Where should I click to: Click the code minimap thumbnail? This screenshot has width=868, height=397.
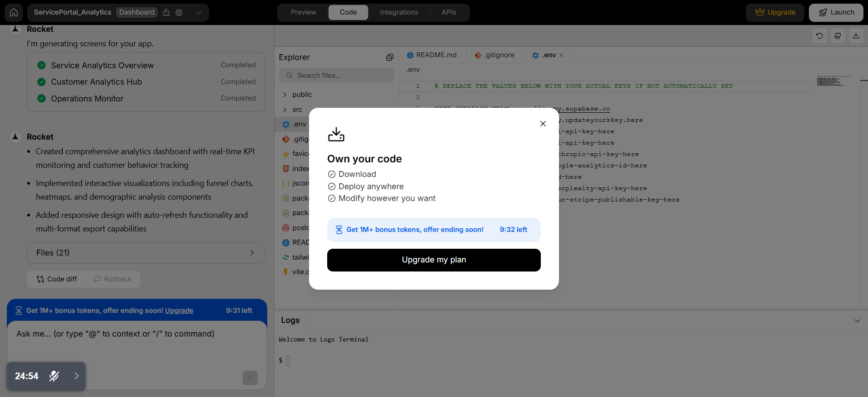[833, 81]
